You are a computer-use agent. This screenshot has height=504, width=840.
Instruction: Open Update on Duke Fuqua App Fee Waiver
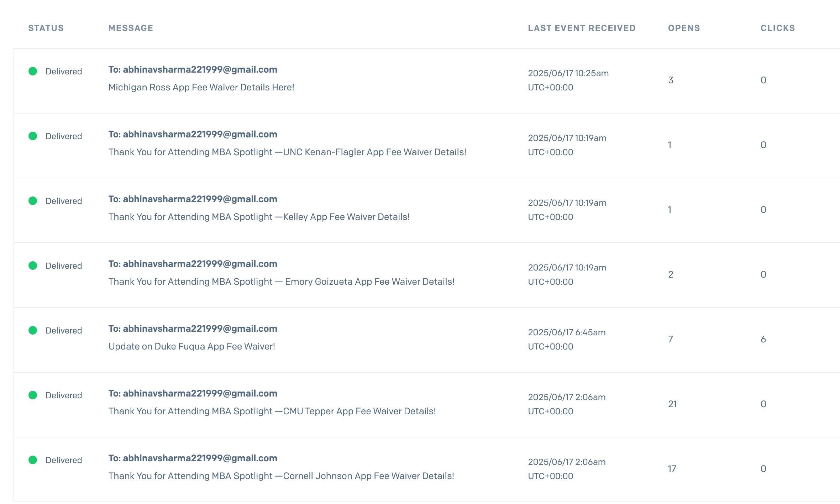(191, 346)
